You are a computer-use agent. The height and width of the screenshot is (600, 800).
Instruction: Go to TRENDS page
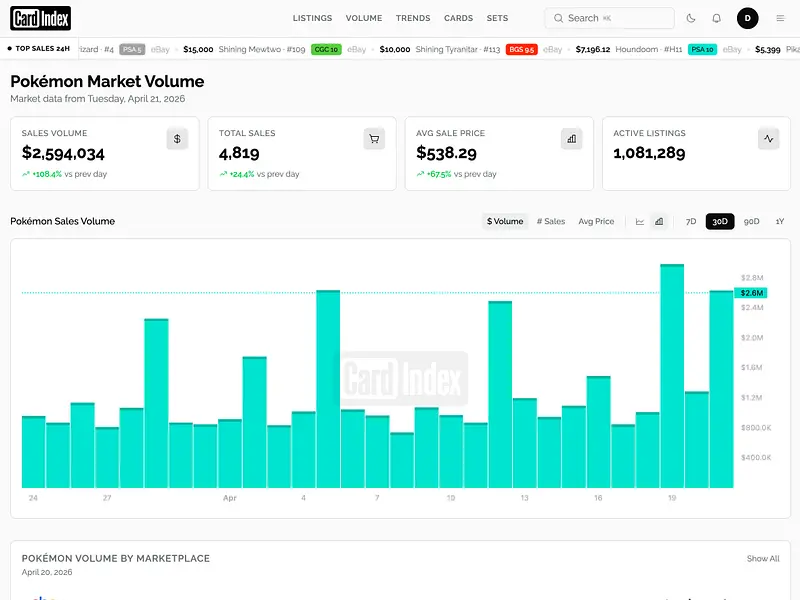point(413,18)
